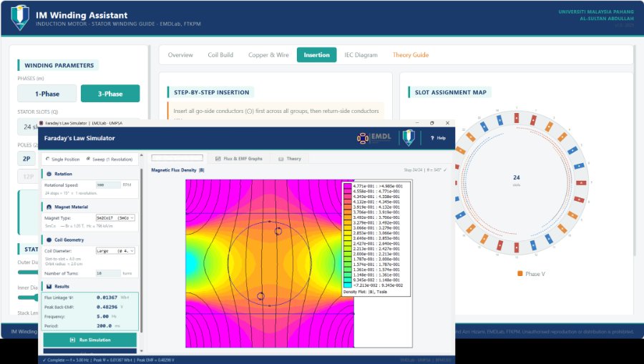Choose the 3-Phase option
This screenshot has width=644, height=364.
point(110,94)
